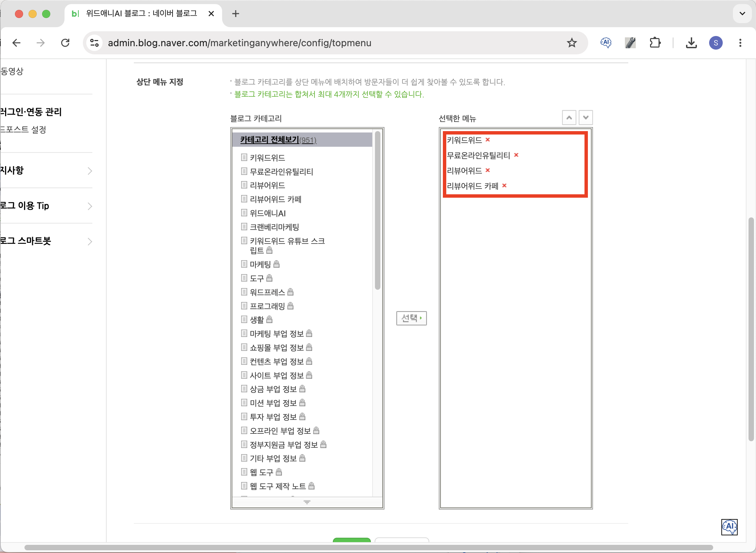
Task: Pick 컨텐츠 부업 정보 category
Action: click(277, 361)
